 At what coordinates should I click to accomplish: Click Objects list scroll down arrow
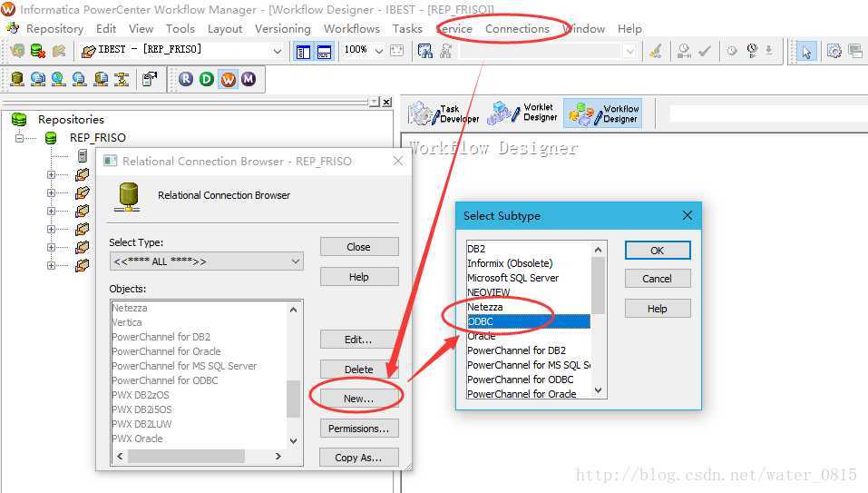(293, 441)
